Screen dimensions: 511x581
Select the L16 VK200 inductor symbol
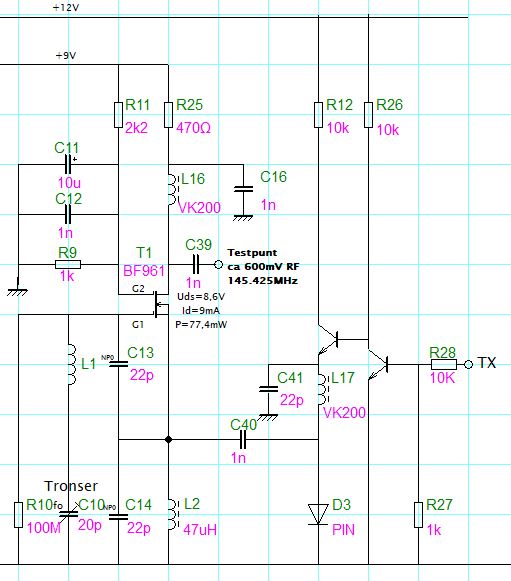[x=173, y=189]
